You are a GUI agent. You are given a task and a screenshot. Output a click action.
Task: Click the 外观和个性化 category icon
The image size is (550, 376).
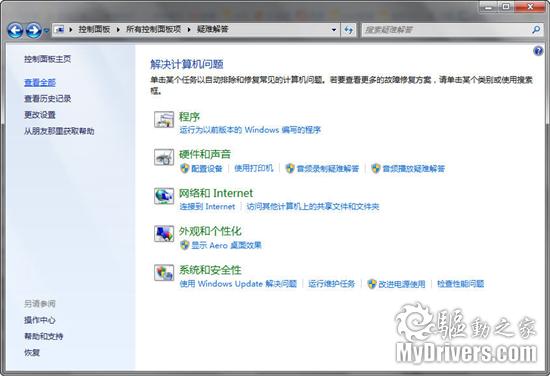click(164, 234)
